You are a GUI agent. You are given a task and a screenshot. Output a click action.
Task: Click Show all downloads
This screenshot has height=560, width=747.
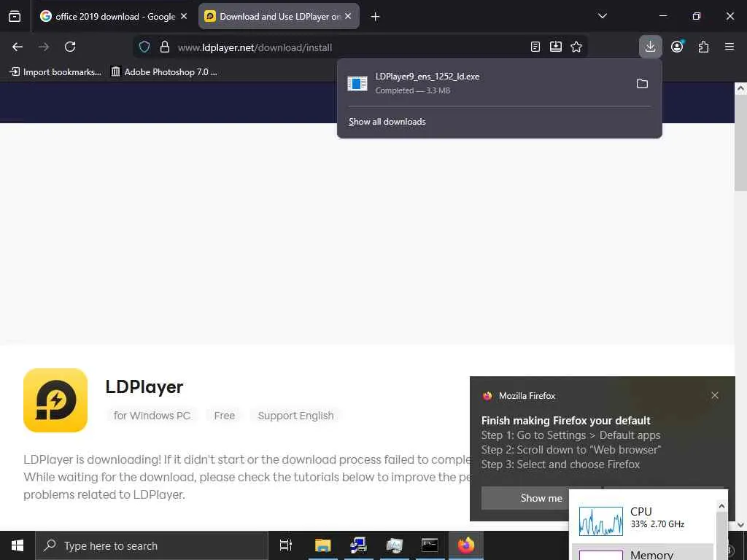click(387, 122)
